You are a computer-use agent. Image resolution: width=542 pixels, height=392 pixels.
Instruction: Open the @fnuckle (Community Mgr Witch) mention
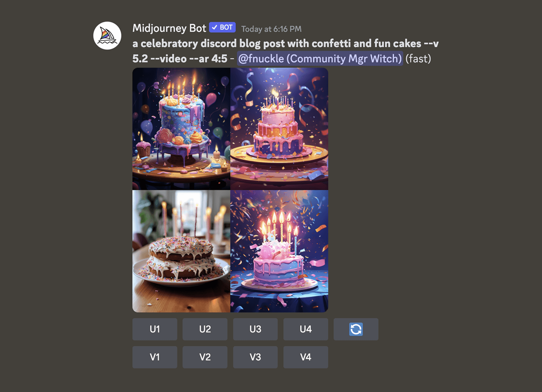pyautogui.click(x=320, y=59)
